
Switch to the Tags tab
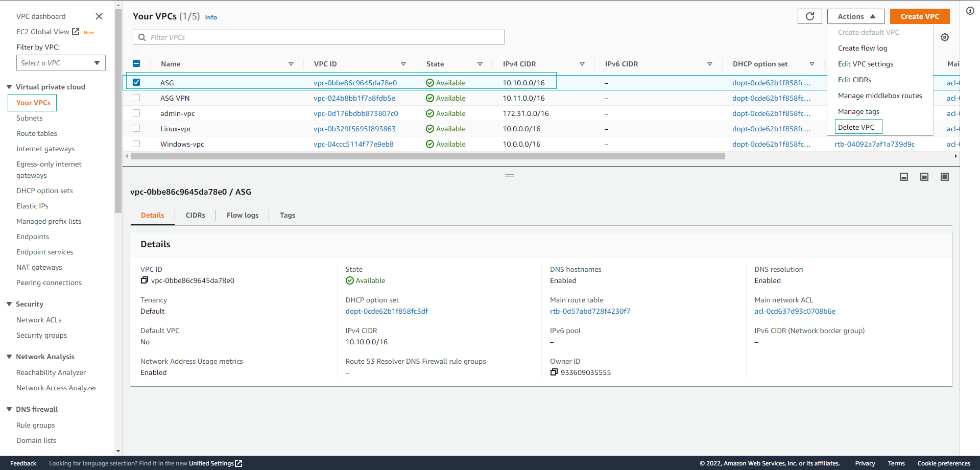288,215
